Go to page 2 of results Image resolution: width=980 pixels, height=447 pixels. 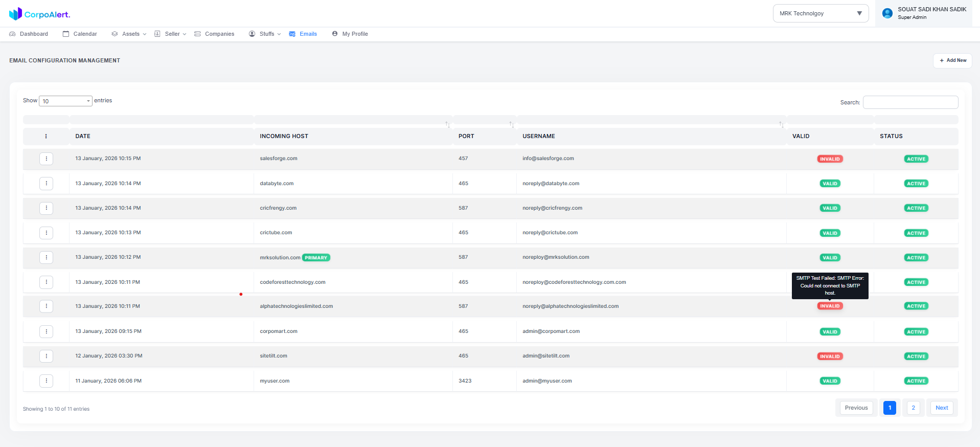click(x=913, y=408)
